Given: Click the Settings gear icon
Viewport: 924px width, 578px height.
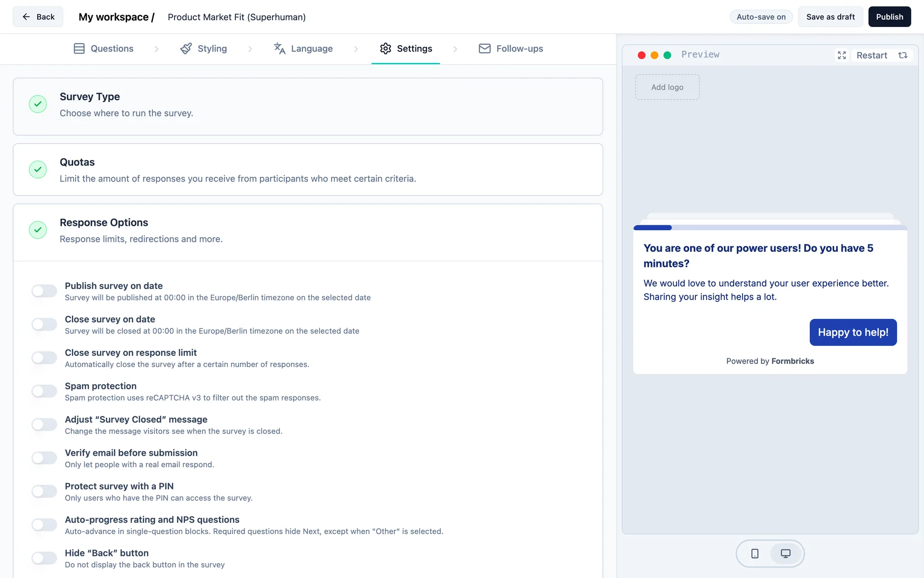Looking at the screenshot, I should tap(385, 49).
